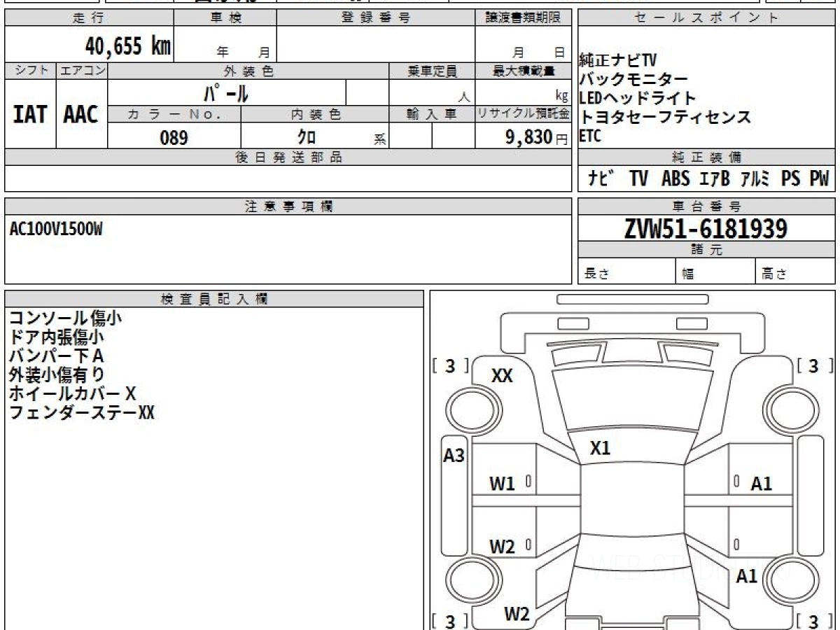Screen dimensions: 840x630
Task: Select the クロ interior color value
Action: pos(307,137)
